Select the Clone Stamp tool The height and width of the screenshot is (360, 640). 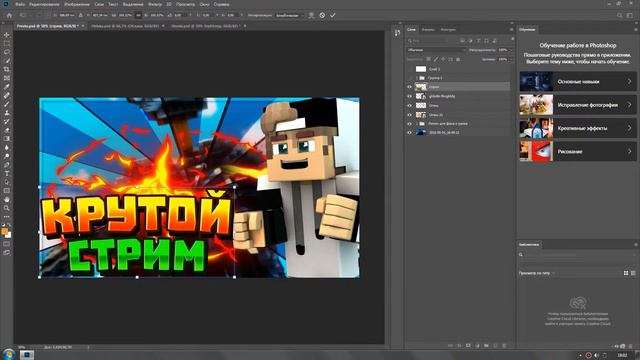pos(7,113)
